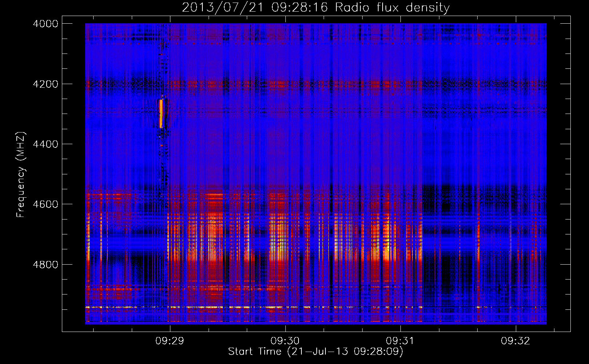Click the plot title "2013/07/21 09:28:16 Radio flux density"
Screen dimensions: 589x364
pos(316,7)
